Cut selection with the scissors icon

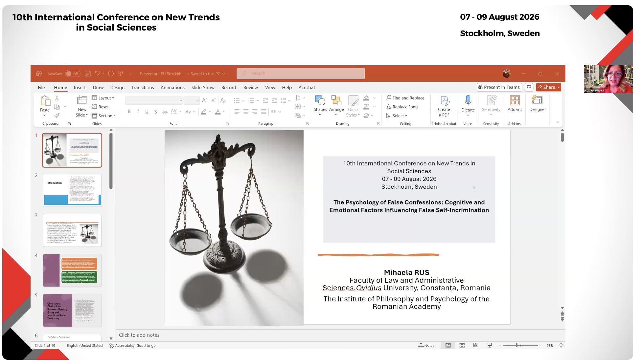(x=57, y=98)
